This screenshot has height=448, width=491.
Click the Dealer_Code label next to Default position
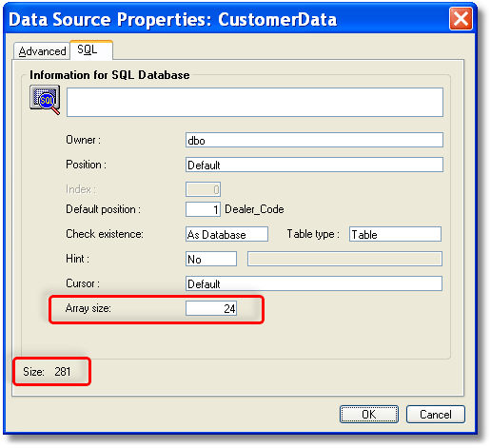click(x=254, y=209)
